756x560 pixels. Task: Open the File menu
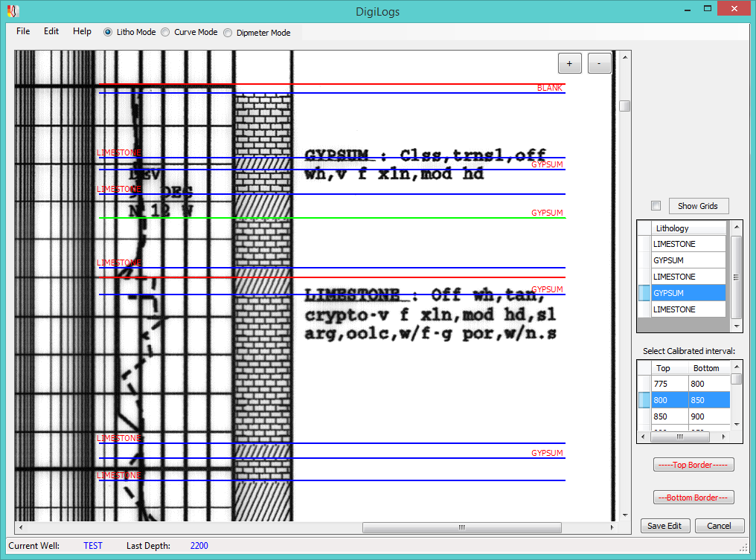tap(22, 31)
